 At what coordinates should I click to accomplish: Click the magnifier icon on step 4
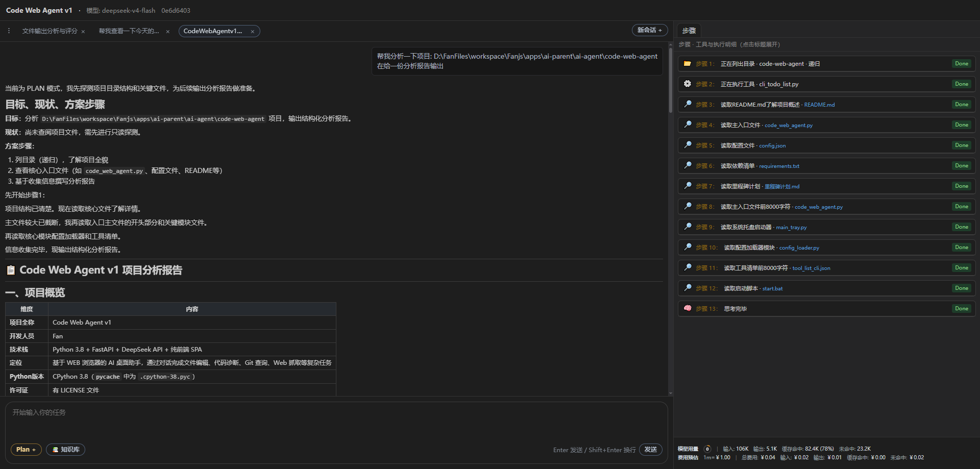pos(688,125)
